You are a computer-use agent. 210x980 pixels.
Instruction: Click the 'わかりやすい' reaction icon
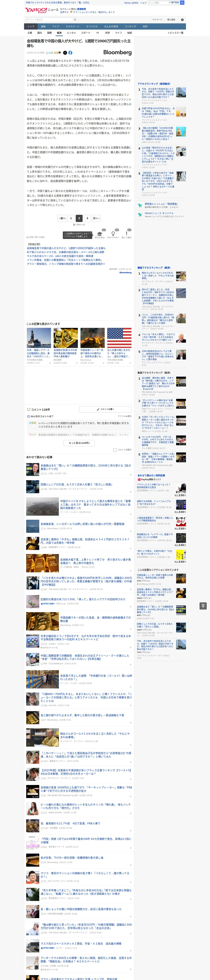pyautogui.click(x=113, y=234)
